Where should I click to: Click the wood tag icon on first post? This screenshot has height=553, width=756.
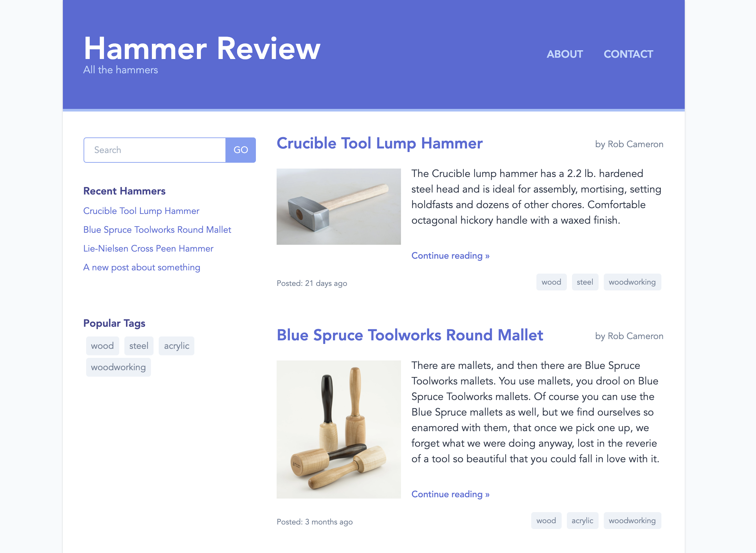[551, 283]
